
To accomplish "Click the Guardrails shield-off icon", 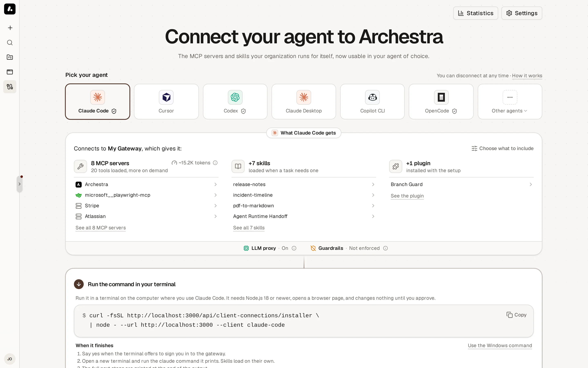I will 313,248.
